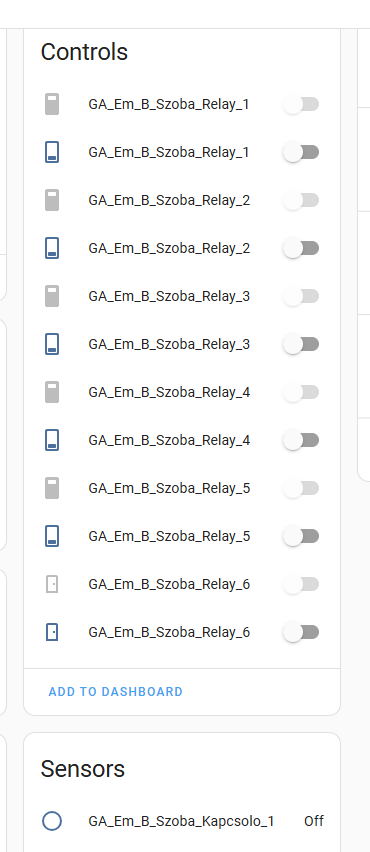The width and height of the screenshot is (370, 852).
Task: Enable the active Relay_3 toggle switch
Action: [301, 344]
